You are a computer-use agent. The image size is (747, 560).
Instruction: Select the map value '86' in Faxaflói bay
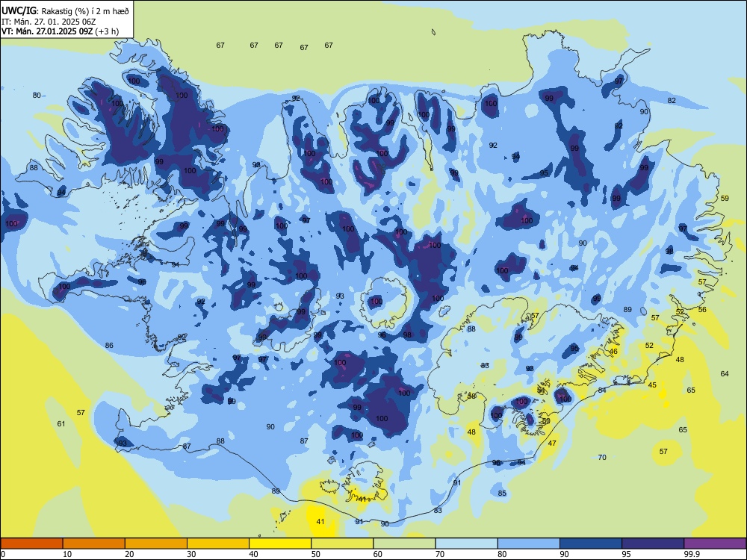109,345
